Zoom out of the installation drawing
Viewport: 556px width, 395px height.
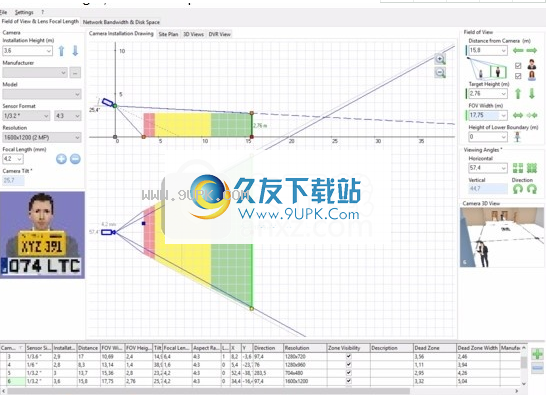(x=440, y=73)
